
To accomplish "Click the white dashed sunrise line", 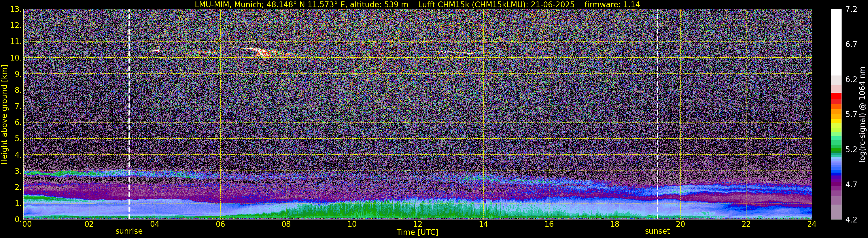I will [129, 114].
